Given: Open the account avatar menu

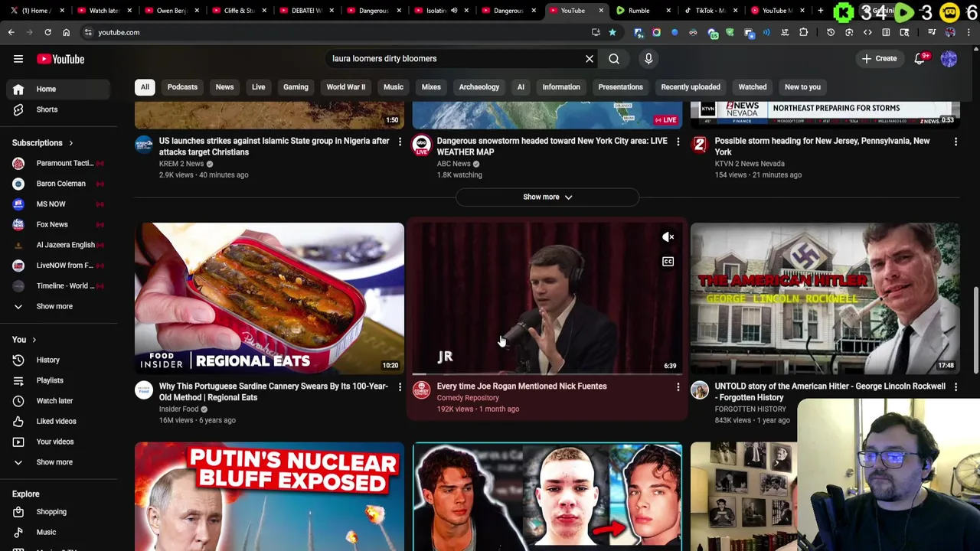Looking at the screenshot, I should (949, 58).
